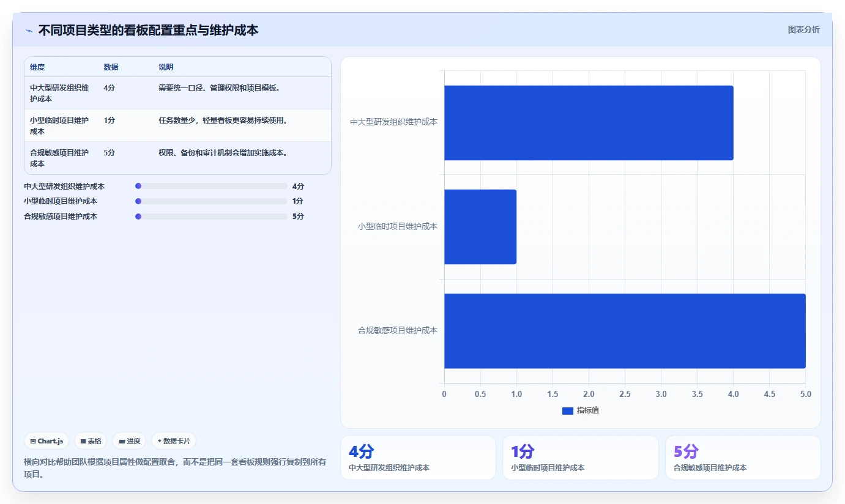Screen dimensions: 845x504
Task: Click the progress label 小型临时项目维护成本
Action: click(61, 201)
